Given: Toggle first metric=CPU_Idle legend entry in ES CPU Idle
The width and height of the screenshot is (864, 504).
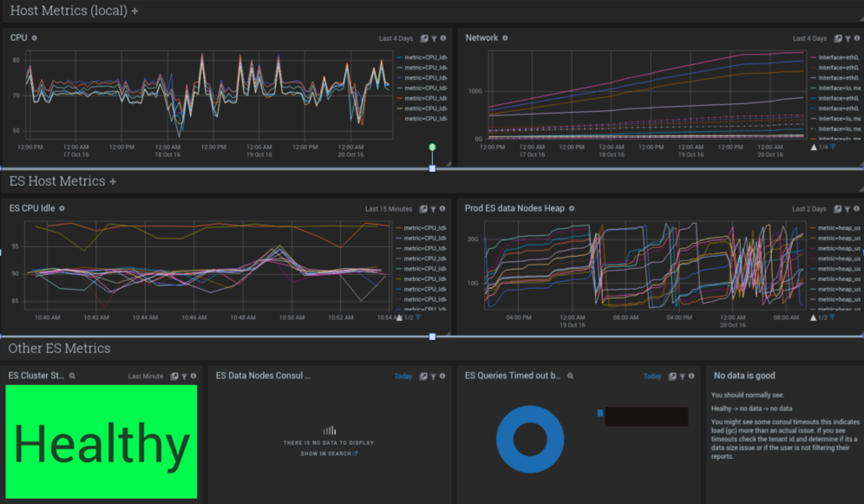Looking at the screenshot, I should [422, 227].
